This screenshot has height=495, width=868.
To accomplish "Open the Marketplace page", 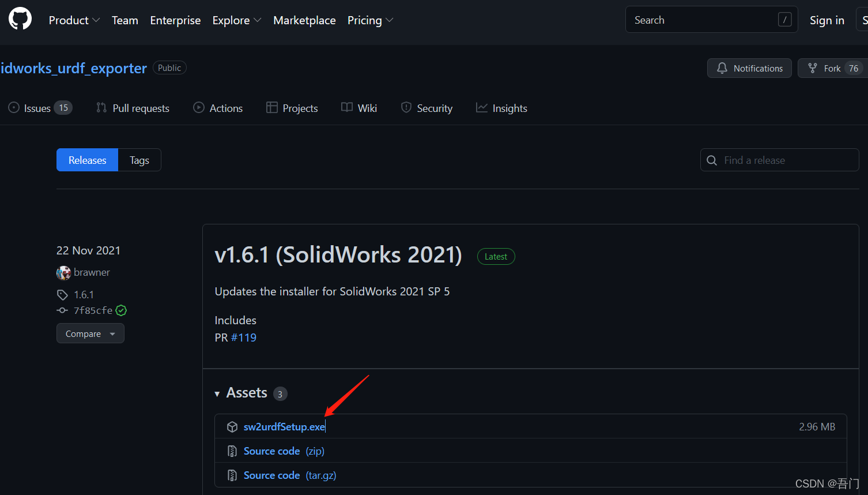I will pyautogui.click(x=304, y=20).
